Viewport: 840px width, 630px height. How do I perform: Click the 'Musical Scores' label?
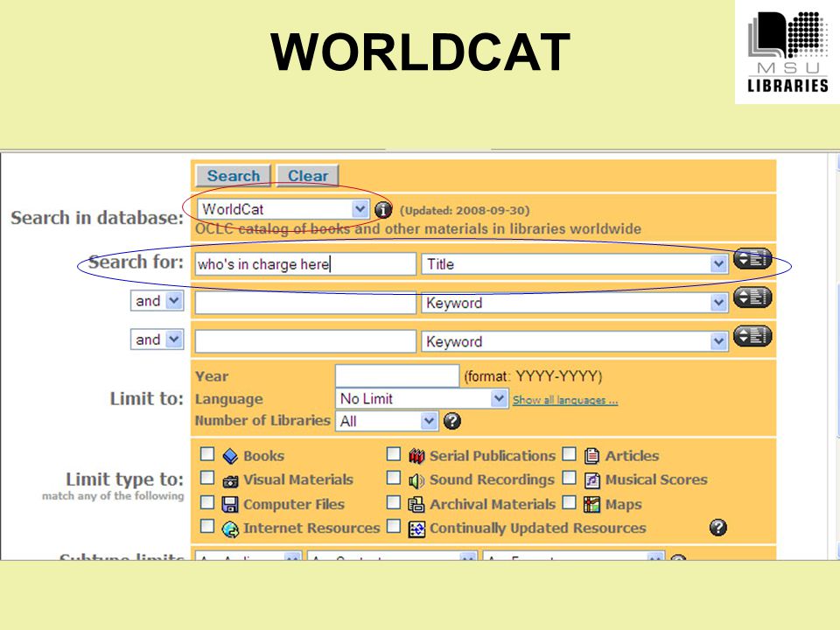(656, 479)
